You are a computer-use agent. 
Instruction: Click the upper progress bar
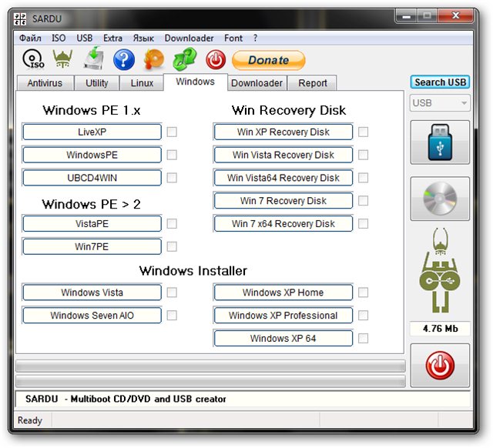210,366
